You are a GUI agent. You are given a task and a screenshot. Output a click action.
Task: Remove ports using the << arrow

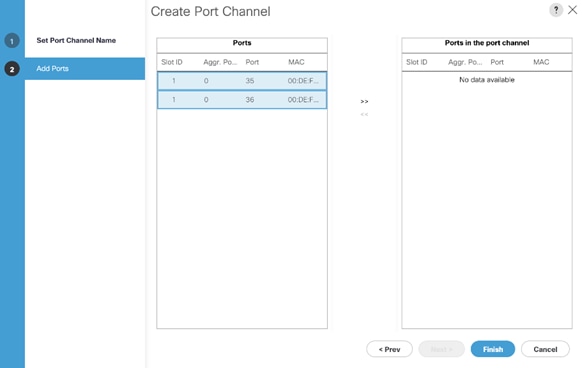[x=364, y=114]
